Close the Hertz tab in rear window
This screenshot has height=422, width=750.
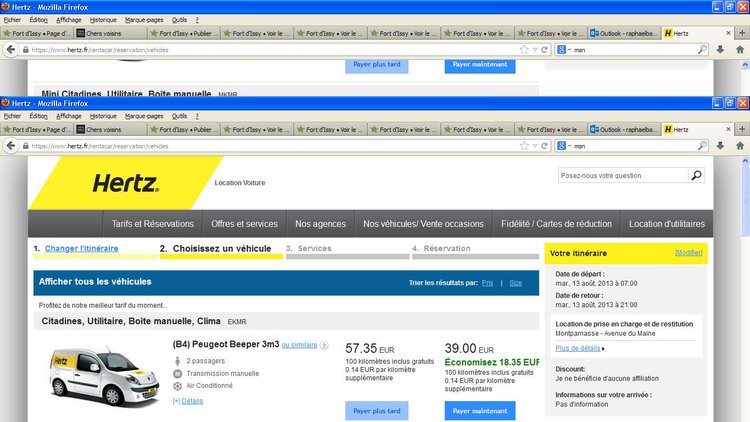point(728,33)
